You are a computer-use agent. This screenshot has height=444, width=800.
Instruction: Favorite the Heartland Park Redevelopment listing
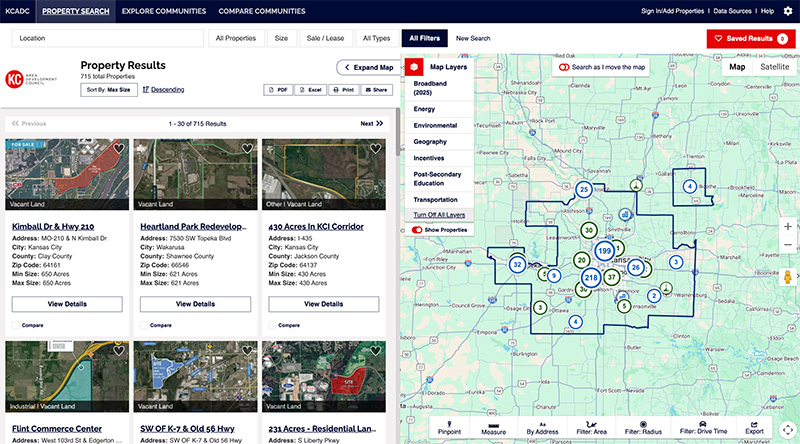[247, 149]
